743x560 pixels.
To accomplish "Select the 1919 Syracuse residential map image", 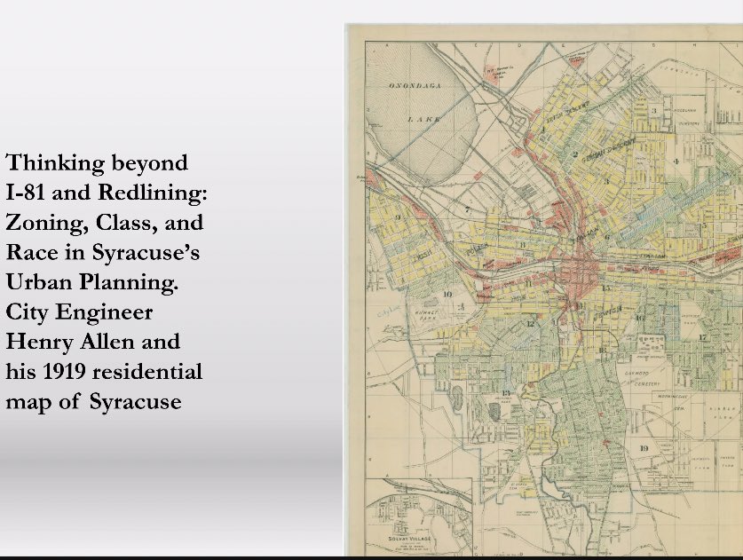I will pyautogui.click(x=543, y=290).
